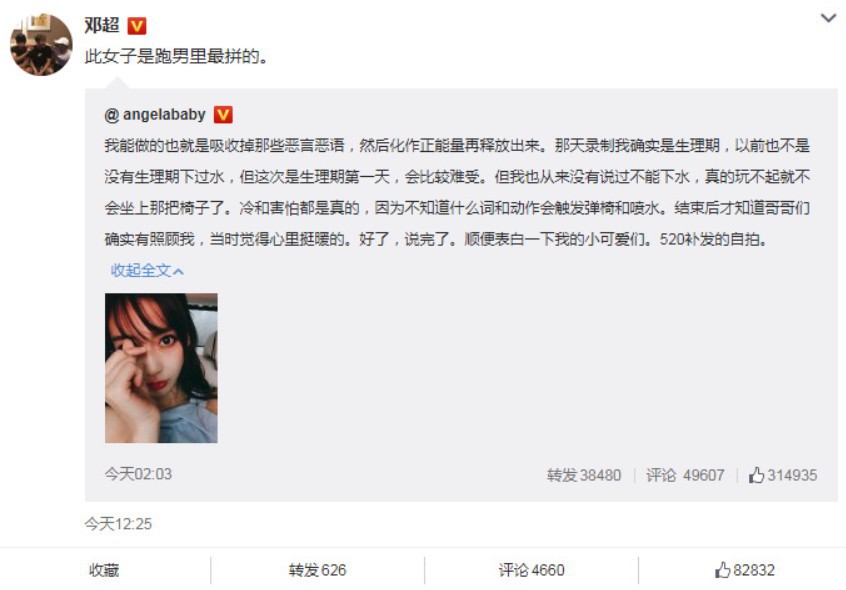Click the quoted post body text
The height and width of the screenshot is (590, 846).
(x=457, y=192)
